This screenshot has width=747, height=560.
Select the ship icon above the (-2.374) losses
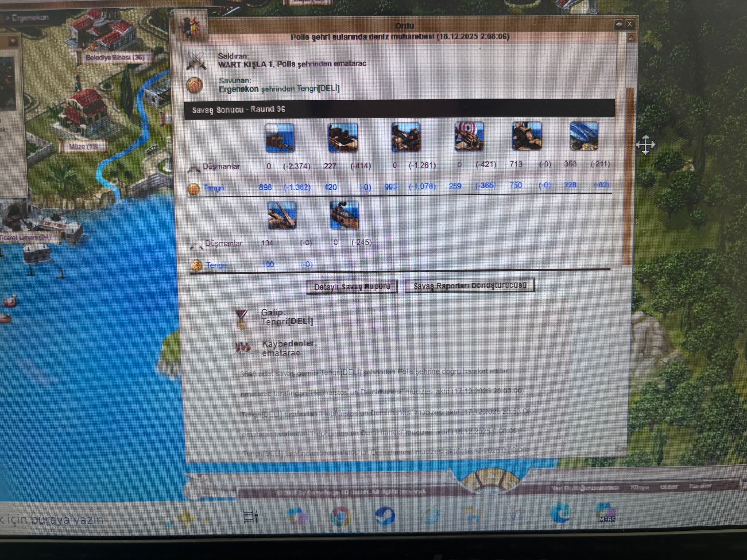tap(280, 138)
